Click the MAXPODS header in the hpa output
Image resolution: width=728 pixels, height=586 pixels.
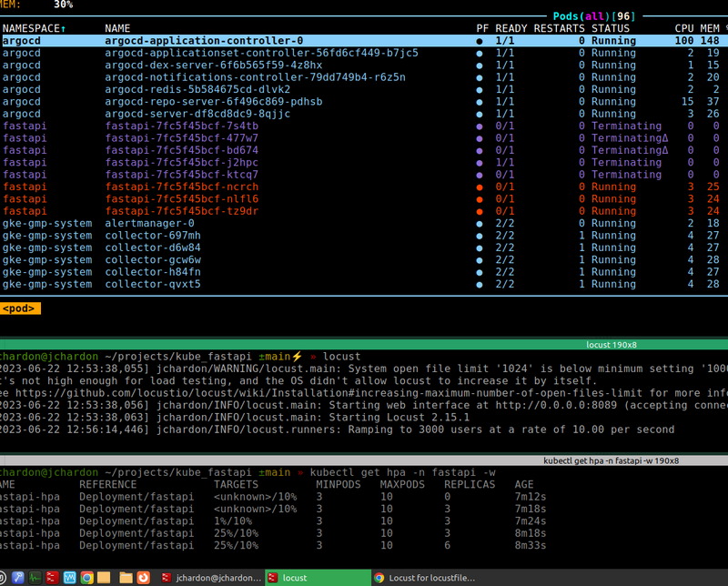402,484
